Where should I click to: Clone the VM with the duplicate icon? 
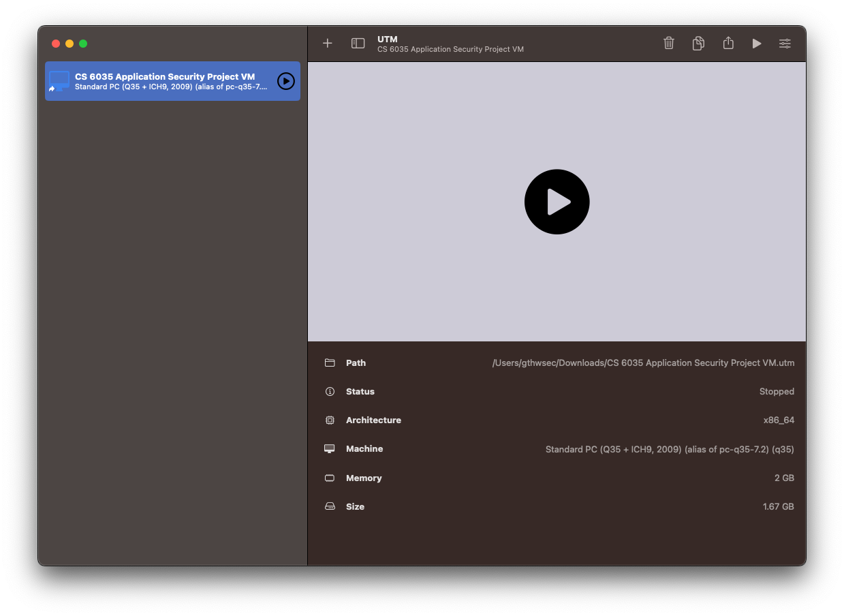698,43
